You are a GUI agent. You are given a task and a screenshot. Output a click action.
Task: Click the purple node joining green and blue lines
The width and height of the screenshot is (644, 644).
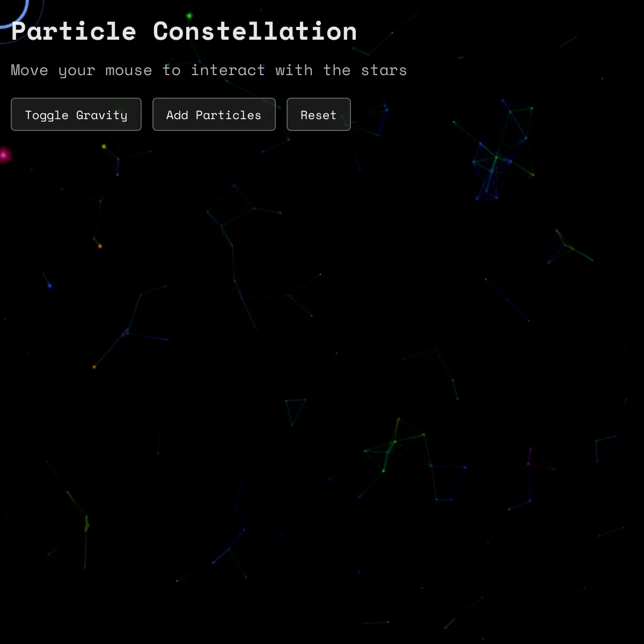[127, 333]
